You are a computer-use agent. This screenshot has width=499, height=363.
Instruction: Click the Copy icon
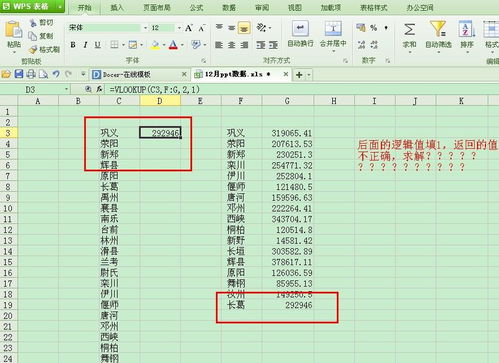click(x=32, y=36)
